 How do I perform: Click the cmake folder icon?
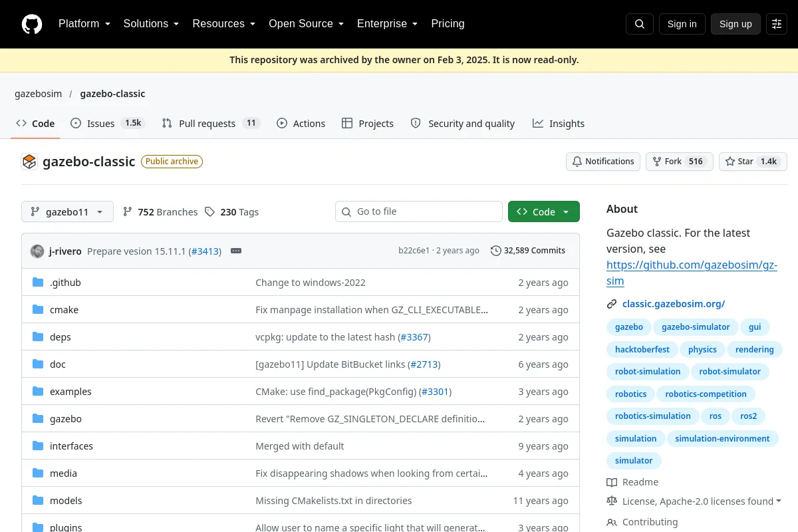(x=38, y=310)
